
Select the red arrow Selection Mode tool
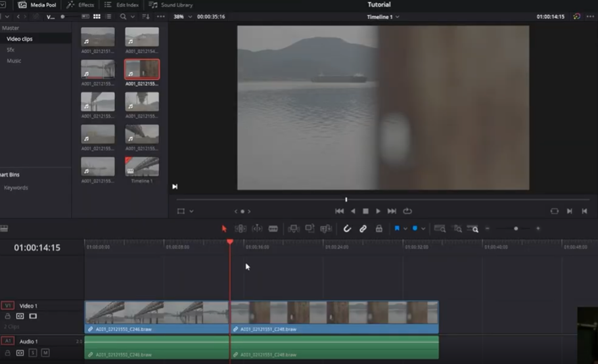224,229
